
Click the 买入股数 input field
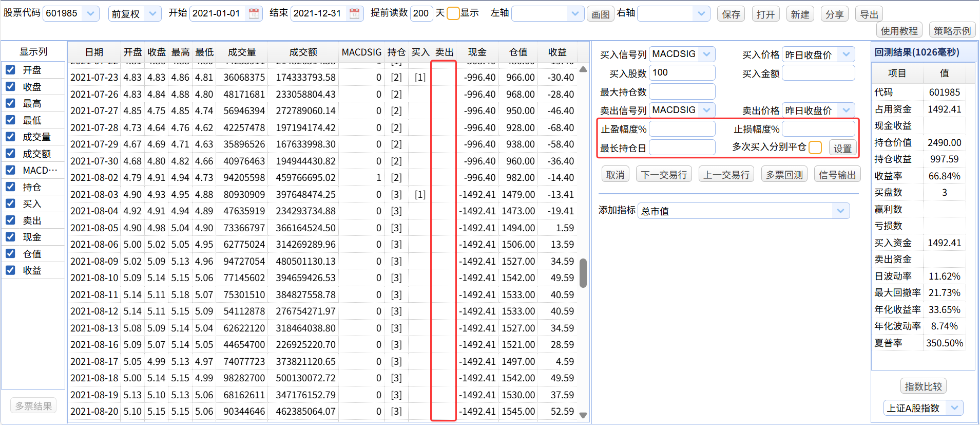click(x=682, y=73)
